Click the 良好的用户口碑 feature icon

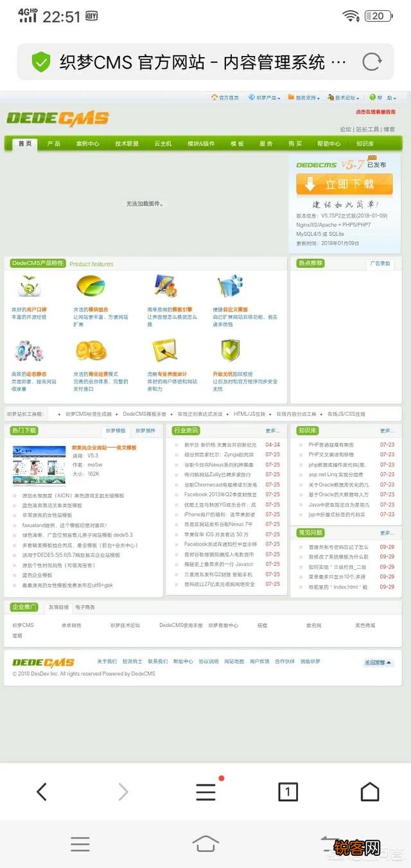[30, 287]
